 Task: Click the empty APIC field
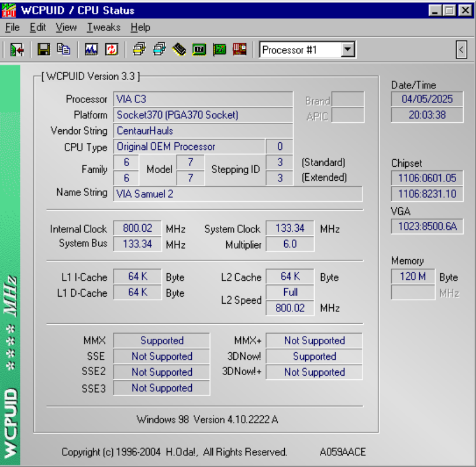point(348,115)
